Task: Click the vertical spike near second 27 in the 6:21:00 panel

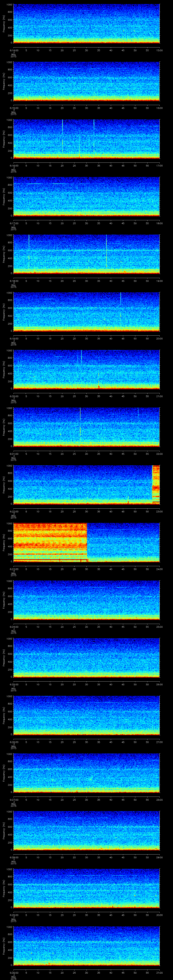Action: click(x=80, y=424)
